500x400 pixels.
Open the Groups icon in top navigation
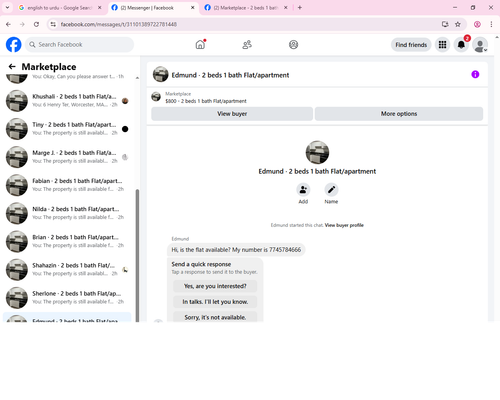tap(293, 44)
